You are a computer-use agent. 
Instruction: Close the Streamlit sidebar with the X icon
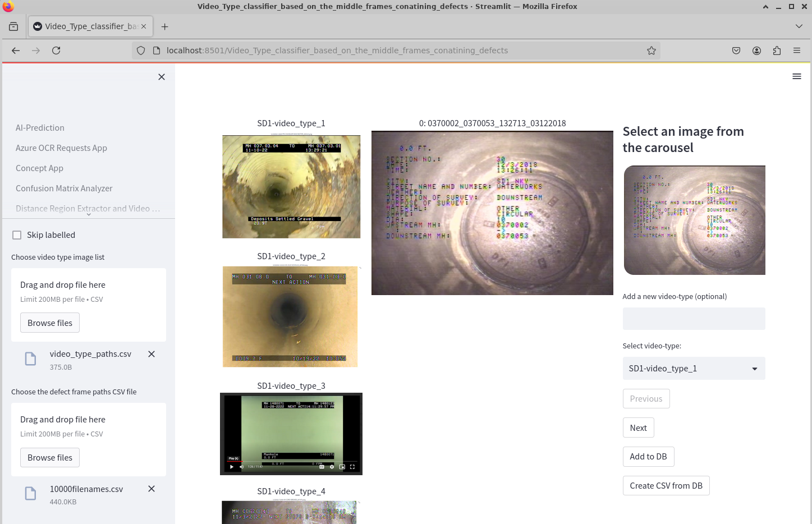tap(162, 77)
